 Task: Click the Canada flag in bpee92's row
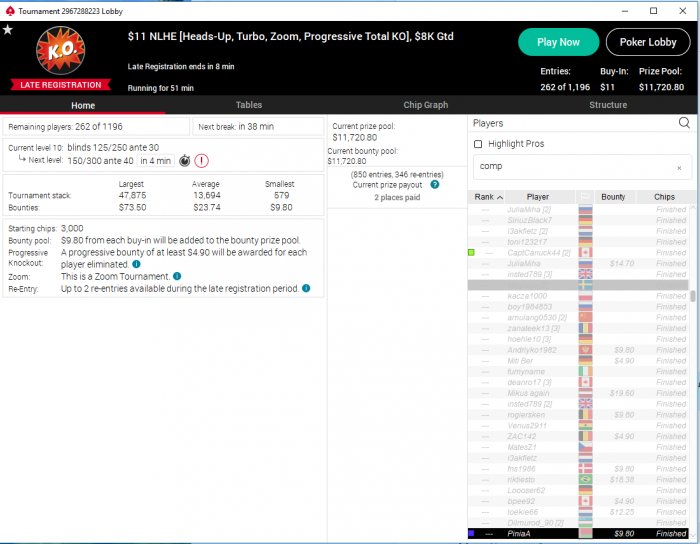point(585,501)
